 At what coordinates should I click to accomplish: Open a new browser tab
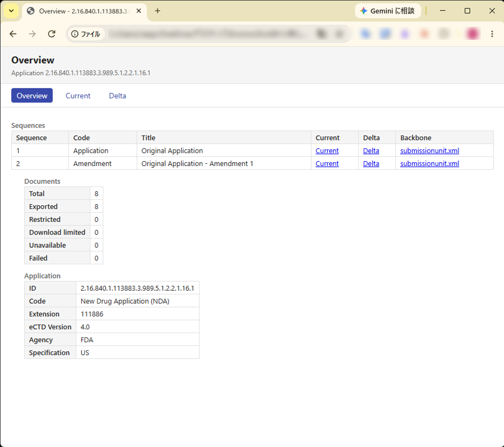[x=158, y=11]
